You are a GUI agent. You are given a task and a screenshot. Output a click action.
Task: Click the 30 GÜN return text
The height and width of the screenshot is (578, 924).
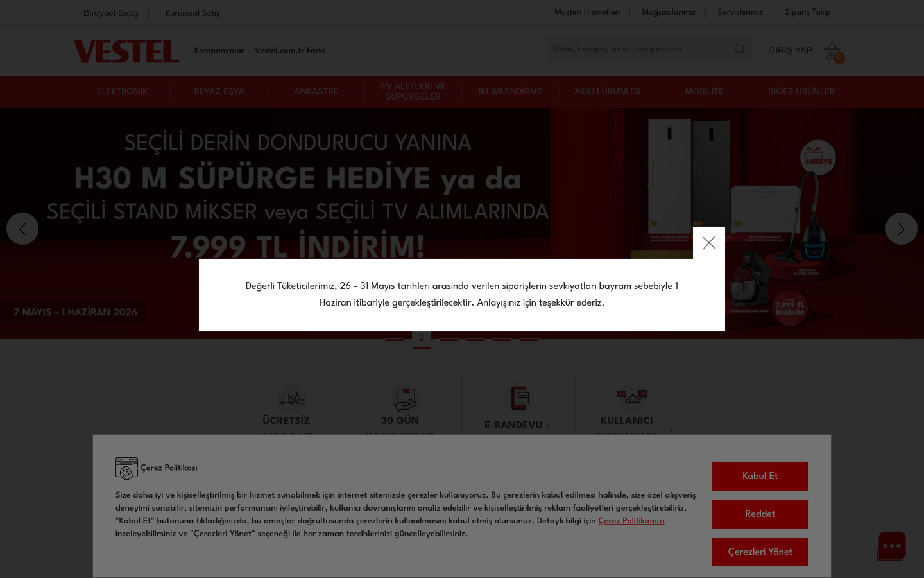(x=400, y=421)
